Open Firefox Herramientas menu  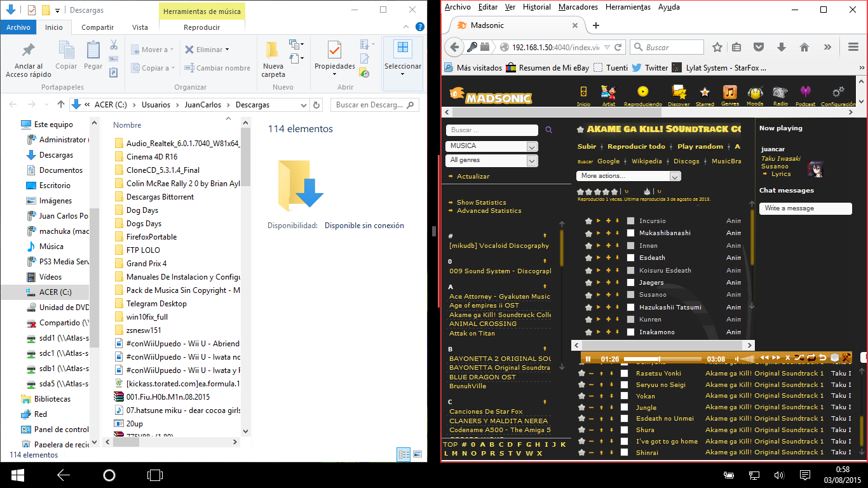[628, 7]
